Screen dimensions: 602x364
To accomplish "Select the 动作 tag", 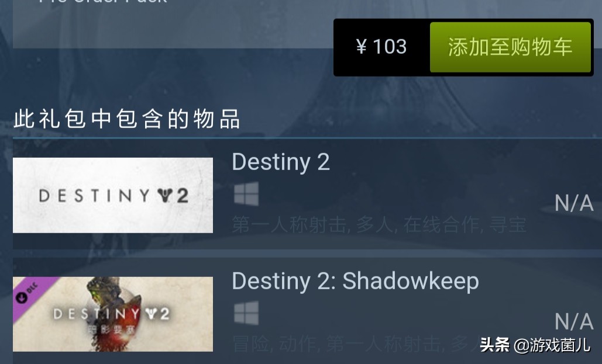I will tap(297, 344).
